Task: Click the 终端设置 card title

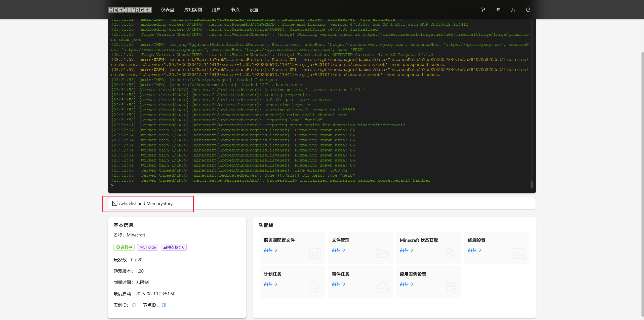Action: point(477,240)
